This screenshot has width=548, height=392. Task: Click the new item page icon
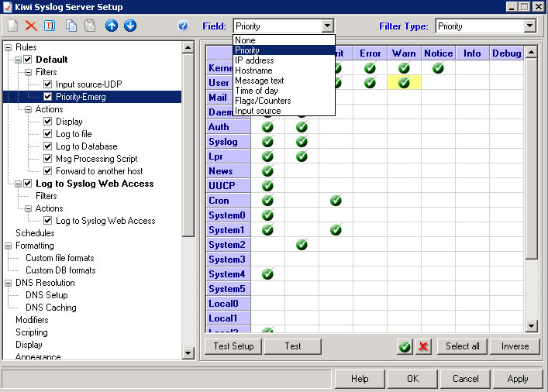[x=13, y=26]
